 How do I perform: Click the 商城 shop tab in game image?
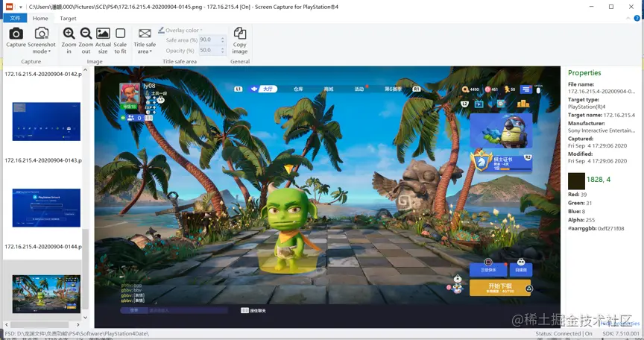click(329, 89)
